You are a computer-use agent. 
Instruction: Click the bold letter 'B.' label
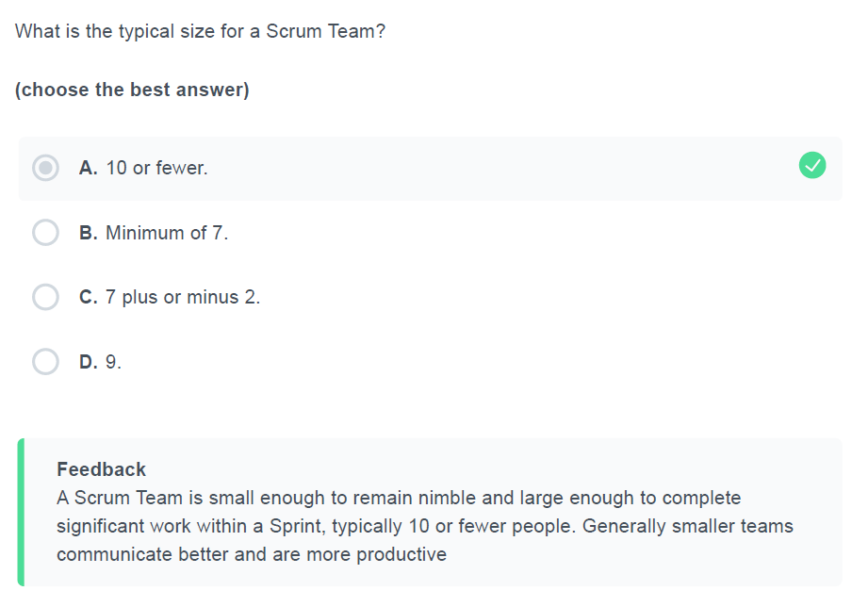coord(88,233)
